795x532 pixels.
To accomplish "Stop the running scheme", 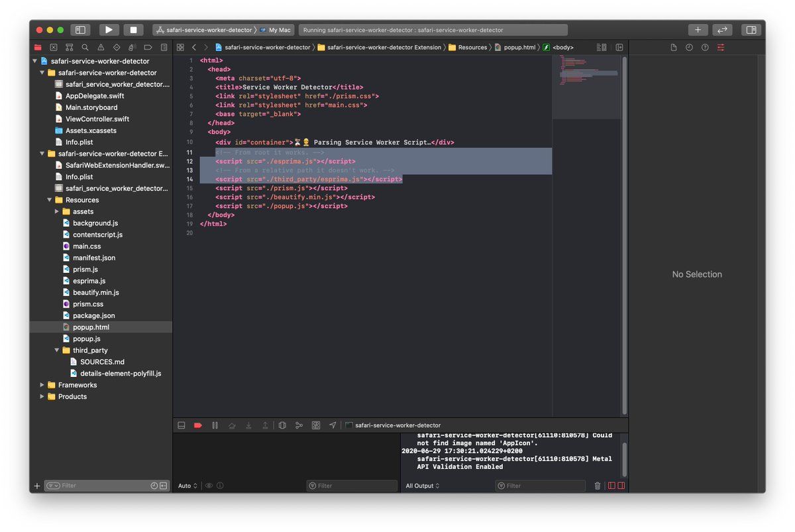I will 133,30.
